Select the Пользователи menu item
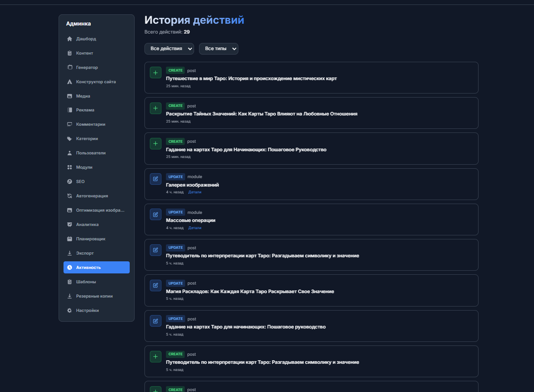Viewport: 534px width, 392px height. coord(91,153)
